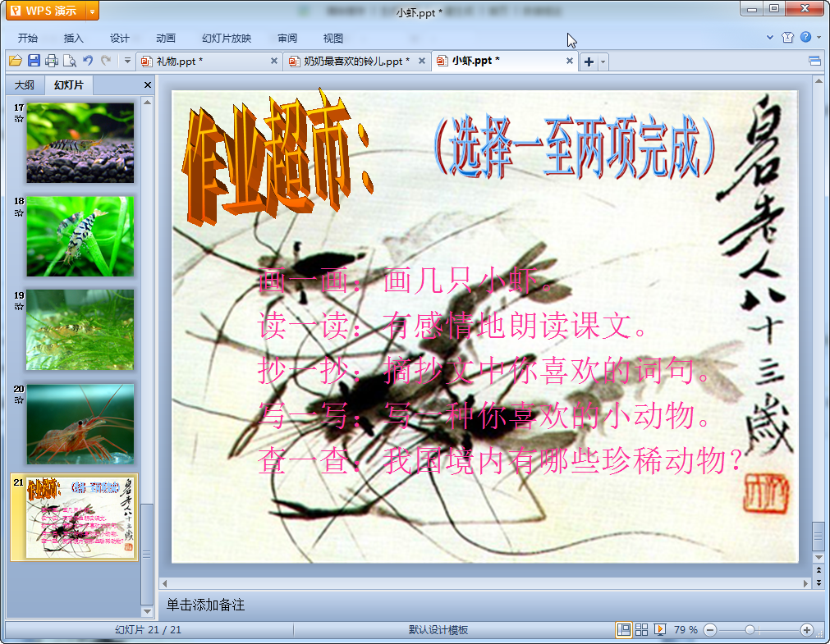Click the window list icon beside document tabs

814,61
